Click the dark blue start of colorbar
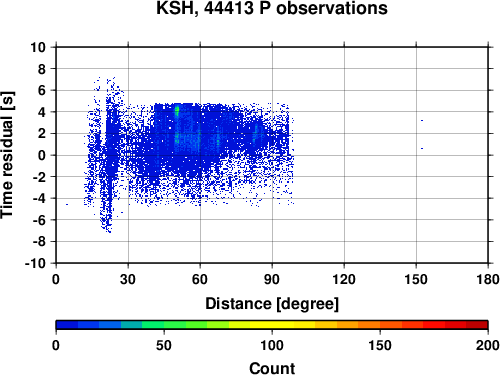 tap(67, 325)
